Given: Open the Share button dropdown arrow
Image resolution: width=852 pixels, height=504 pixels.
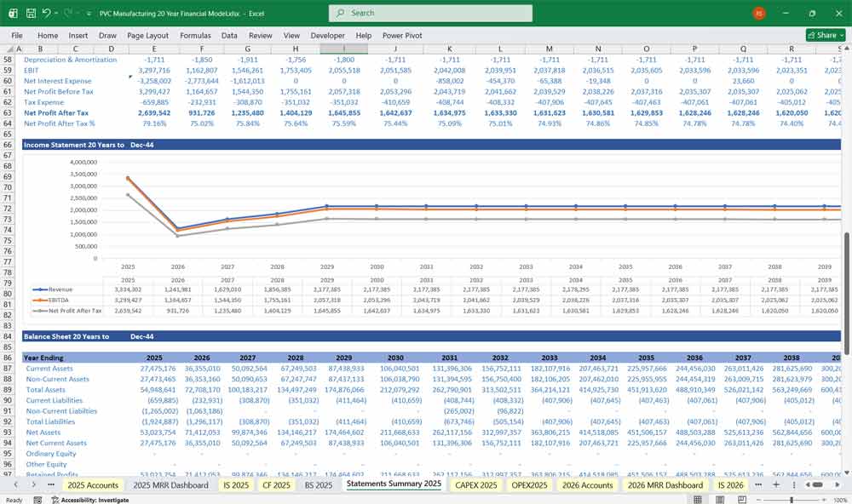Looking at the screenshot, I should tap(841, 35).
